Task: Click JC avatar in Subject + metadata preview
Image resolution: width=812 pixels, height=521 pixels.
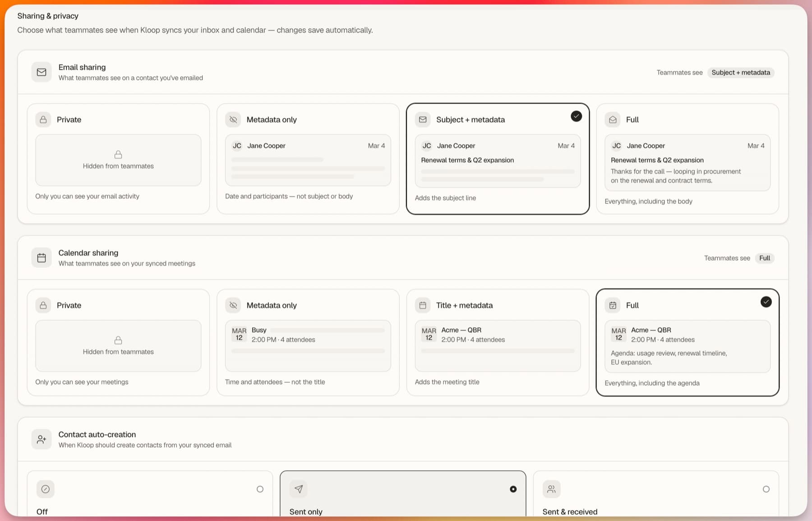Action: (427, 146)
